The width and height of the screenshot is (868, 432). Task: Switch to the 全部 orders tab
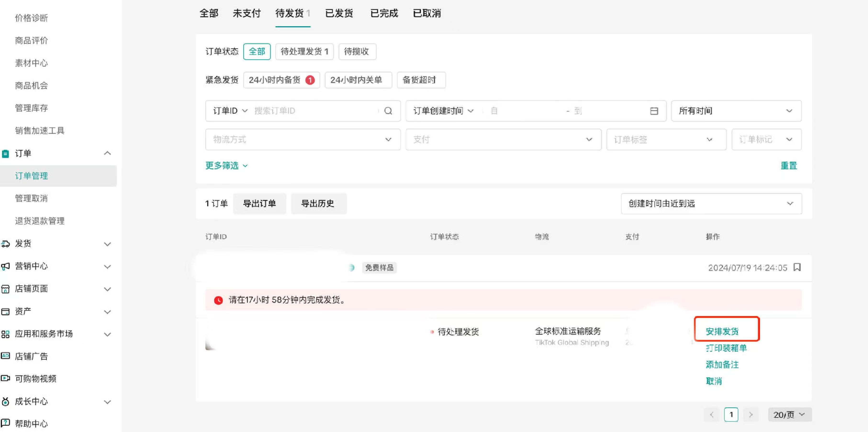pos(209,13)
